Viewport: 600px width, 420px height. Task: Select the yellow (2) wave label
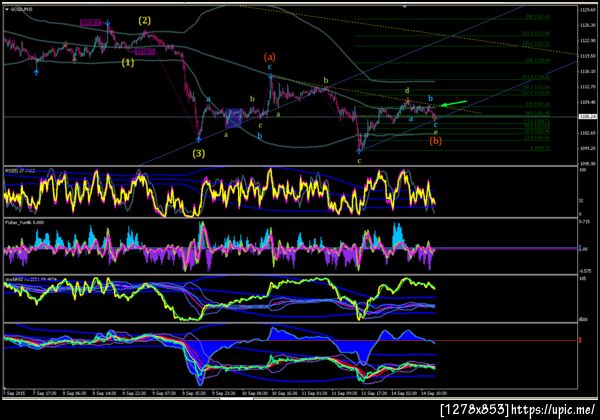click(x=144, y=21)
